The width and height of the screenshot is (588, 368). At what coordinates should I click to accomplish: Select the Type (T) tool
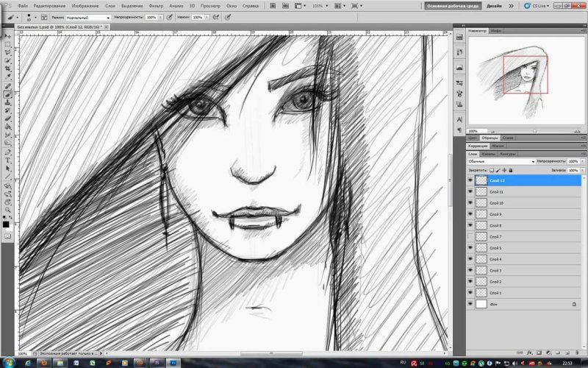pyautogui.click(x=8, y=160)
